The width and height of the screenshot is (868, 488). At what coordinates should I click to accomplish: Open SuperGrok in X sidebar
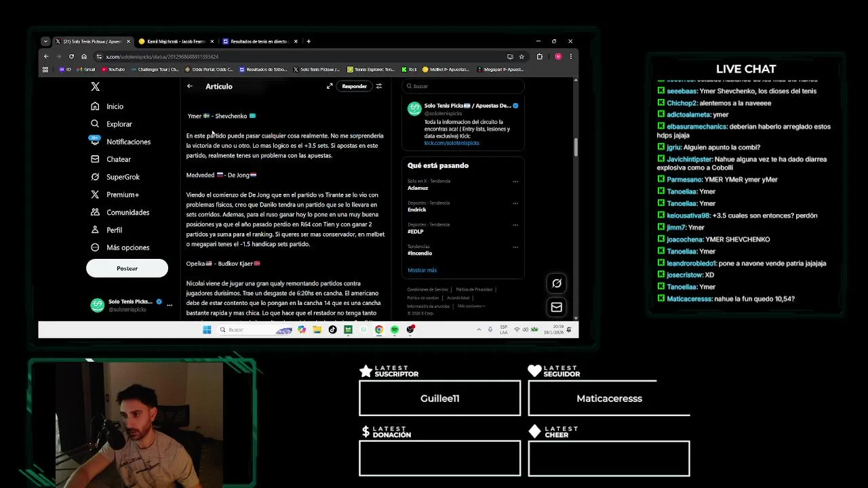pos(115,177)
